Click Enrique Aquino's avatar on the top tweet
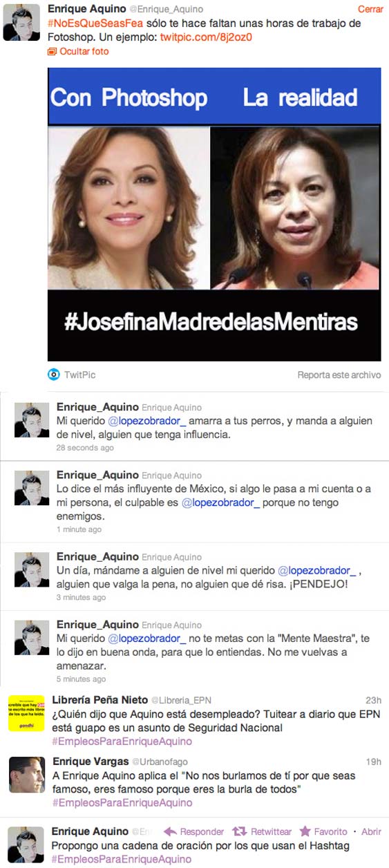The image size is (389, 868). coord(21,22)
